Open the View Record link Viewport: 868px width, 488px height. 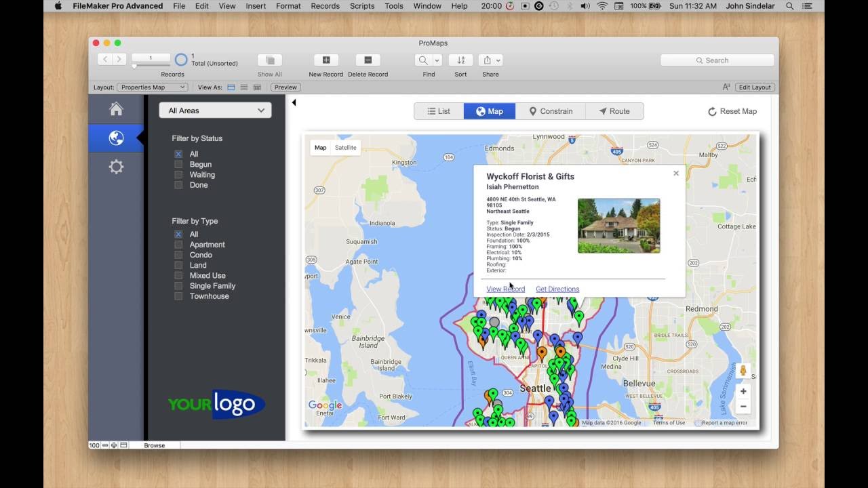[x=505, y=289]
